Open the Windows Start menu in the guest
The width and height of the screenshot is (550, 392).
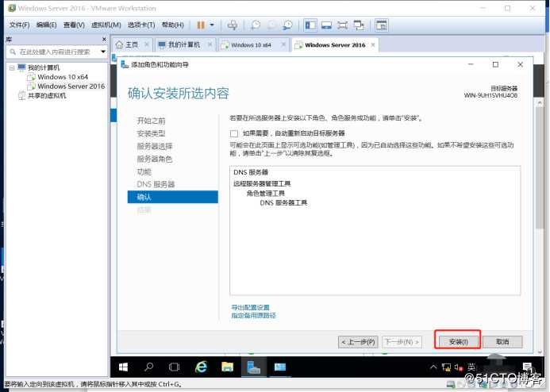click(x=123, y=367)
